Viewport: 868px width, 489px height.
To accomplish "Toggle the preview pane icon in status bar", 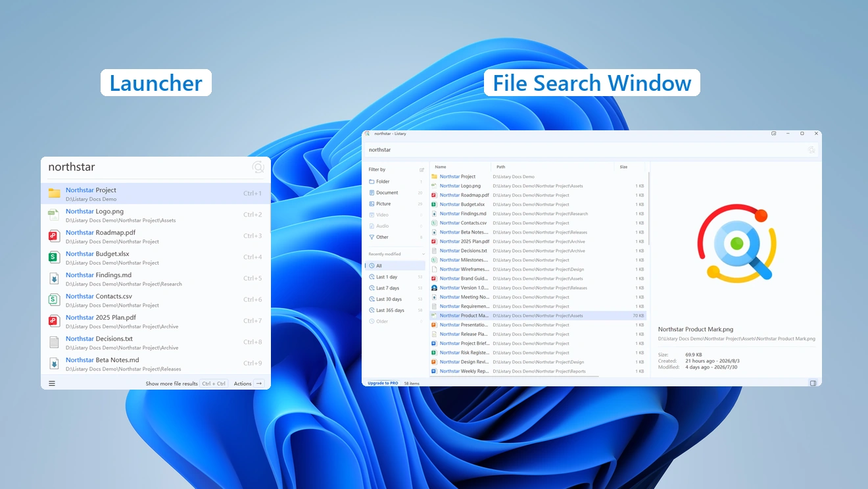I will click(x=813, y=383).
